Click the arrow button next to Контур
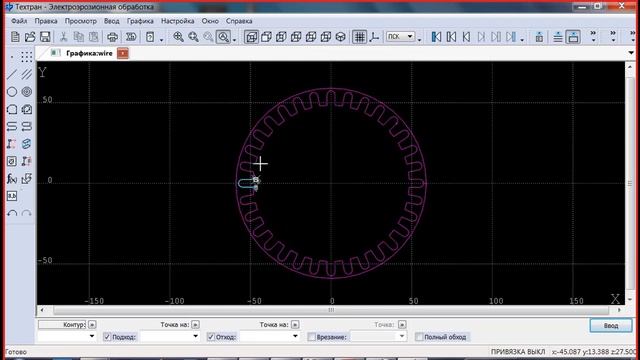This screenshot has width=640, height=360. [x=92, y=325]
